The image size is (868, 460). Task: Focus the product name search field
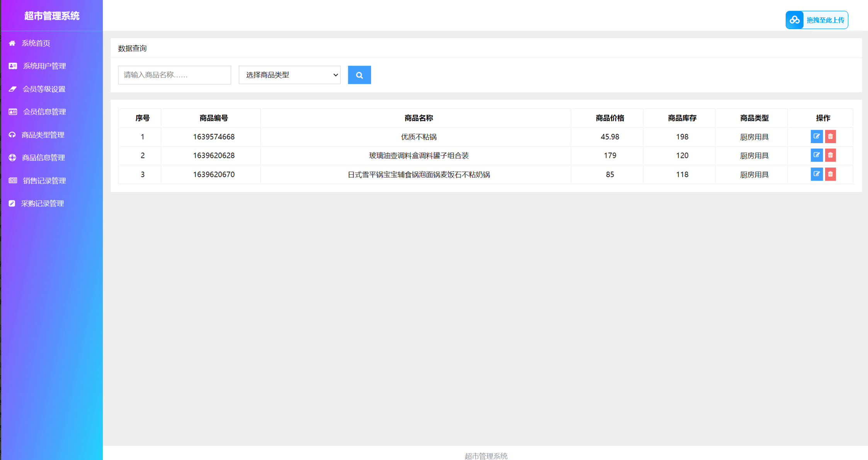tap(174, 75)
